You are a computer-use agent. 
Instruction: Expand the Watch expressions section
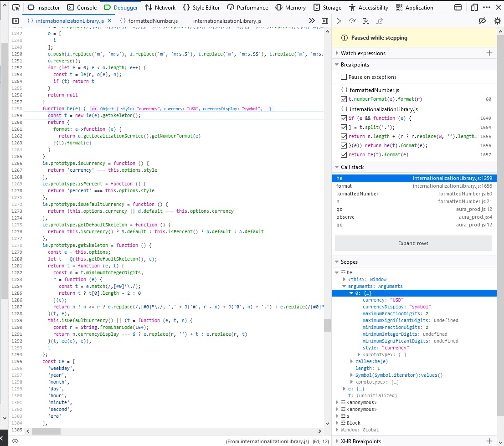pos(363,53)
